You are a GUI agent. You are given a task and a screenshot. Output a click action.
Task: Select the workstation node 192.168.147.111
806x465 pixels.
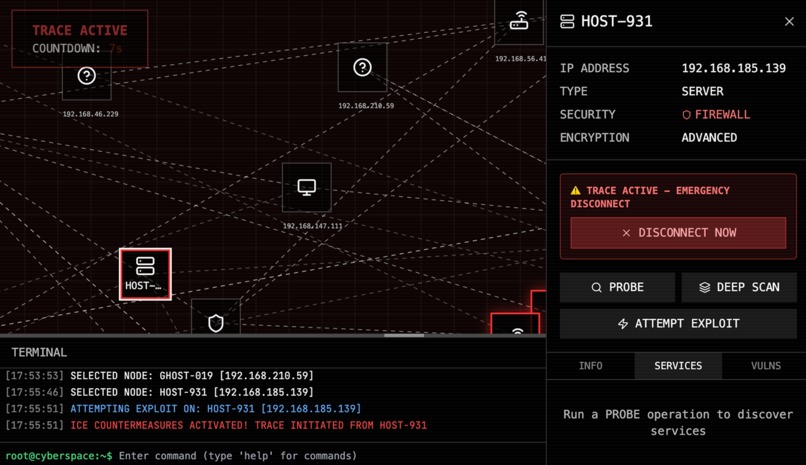(307, 188)
